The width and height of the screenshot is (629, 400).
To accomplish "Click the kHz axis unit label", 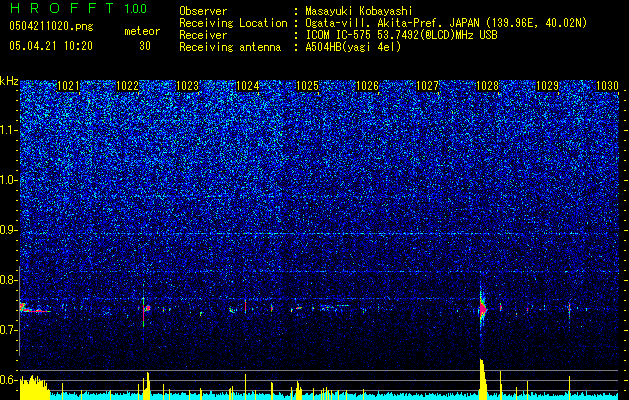I will click(9, 81).
